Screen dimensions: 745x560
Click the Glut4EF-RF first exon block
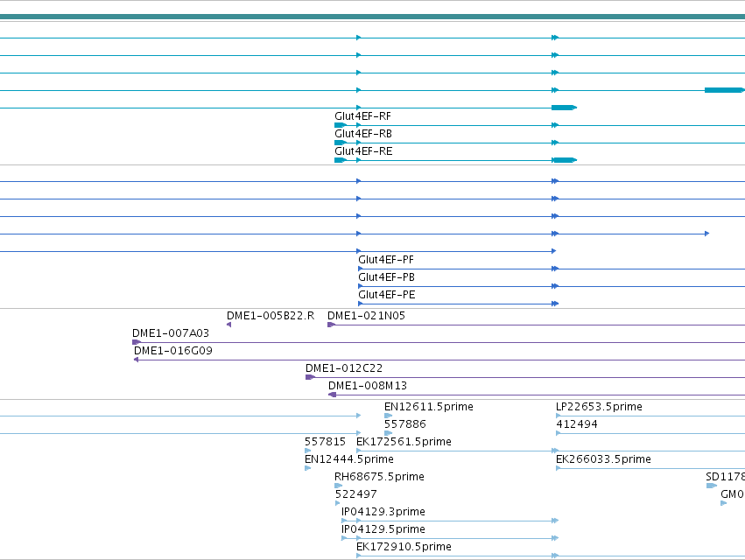pos(341,125)
